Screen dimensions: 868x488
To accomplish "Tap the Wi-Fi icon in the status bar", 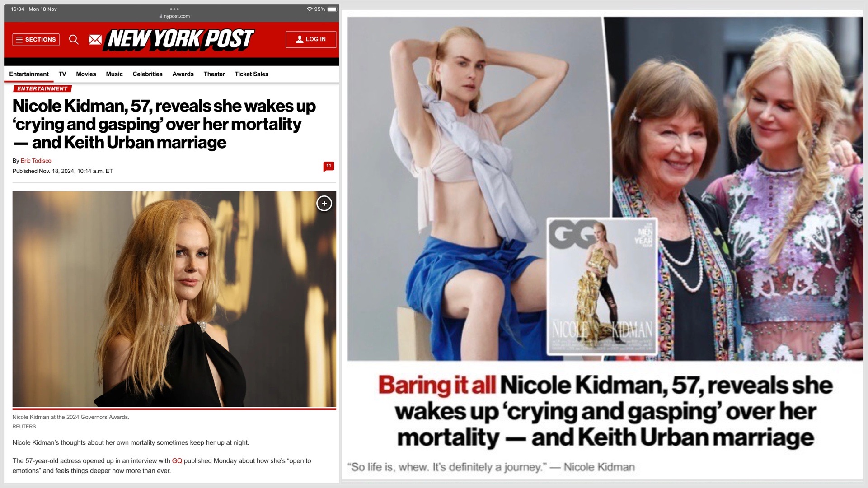I will [x=310, y=9].
